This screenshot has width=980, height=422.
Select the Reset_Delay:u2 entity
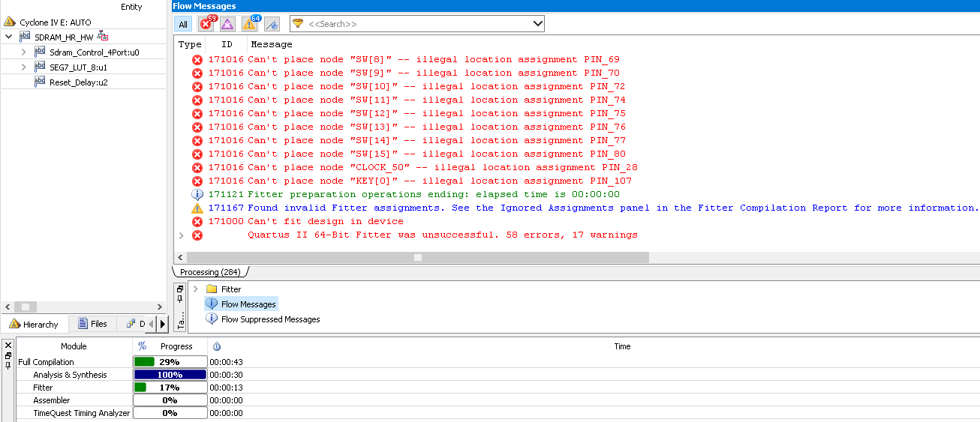(79, 82)
